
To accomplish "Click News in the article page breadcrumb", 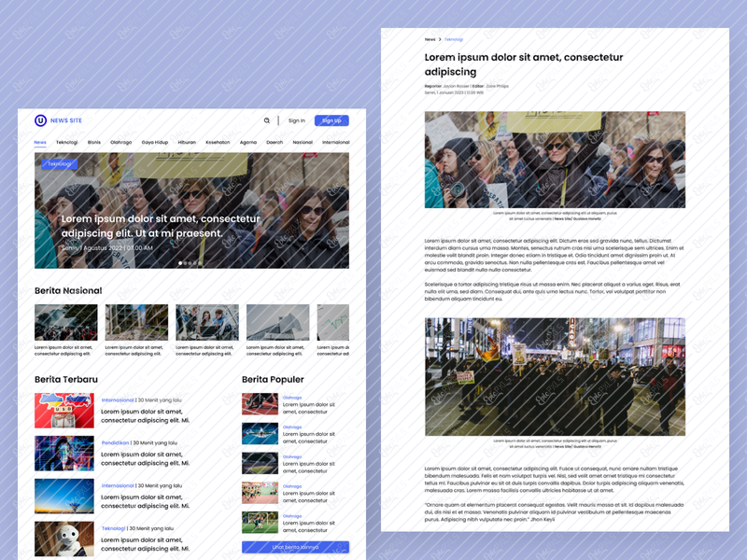I will [x=430, y=39].
